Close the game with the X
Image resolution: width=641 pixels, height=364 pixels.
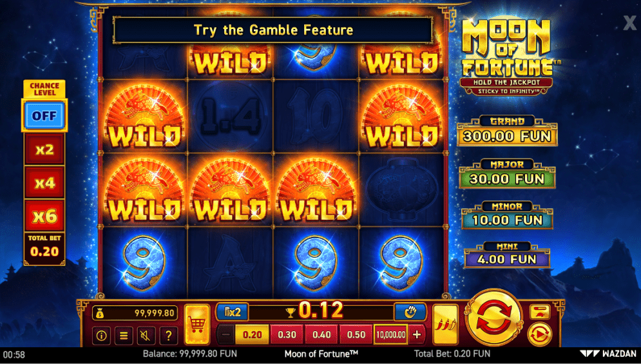(x=629, y=23)
